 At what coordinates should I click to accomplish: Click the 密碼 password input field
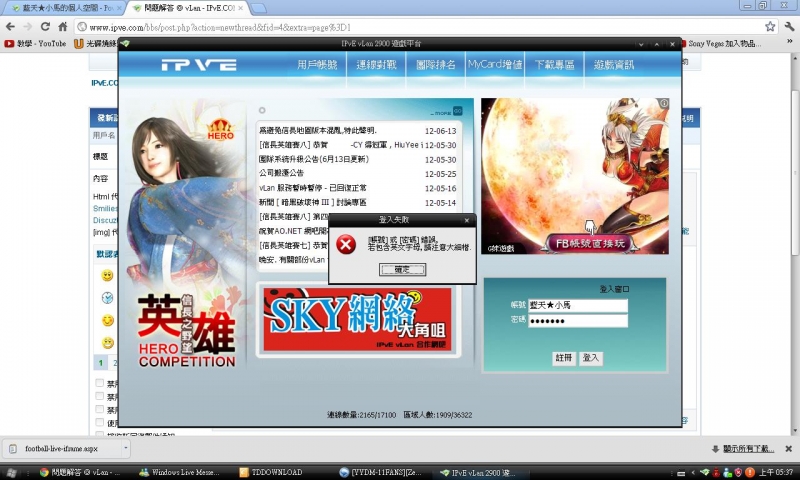point(578,321)
